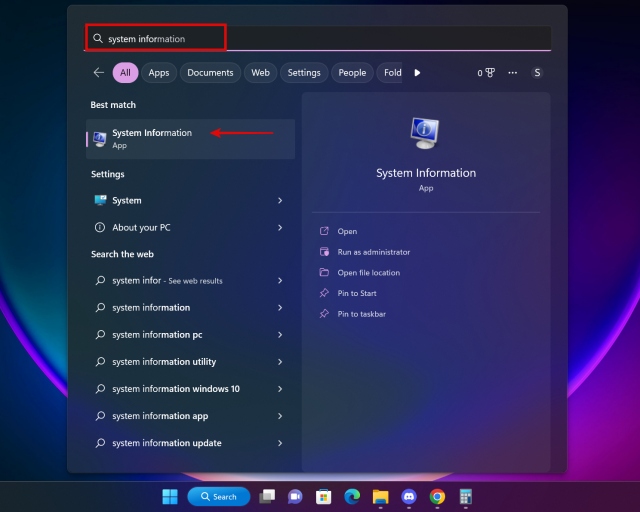Expand the About your PC chevron
640x512 pixels.
[x=280, y=227]
